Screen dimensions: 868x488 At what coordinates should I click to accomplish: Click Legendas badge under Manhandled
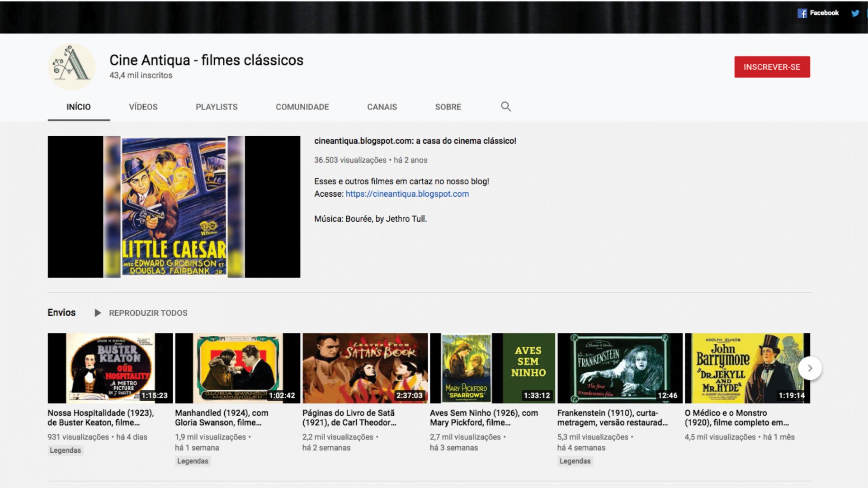pyautogui.click(x=193, y=461)
